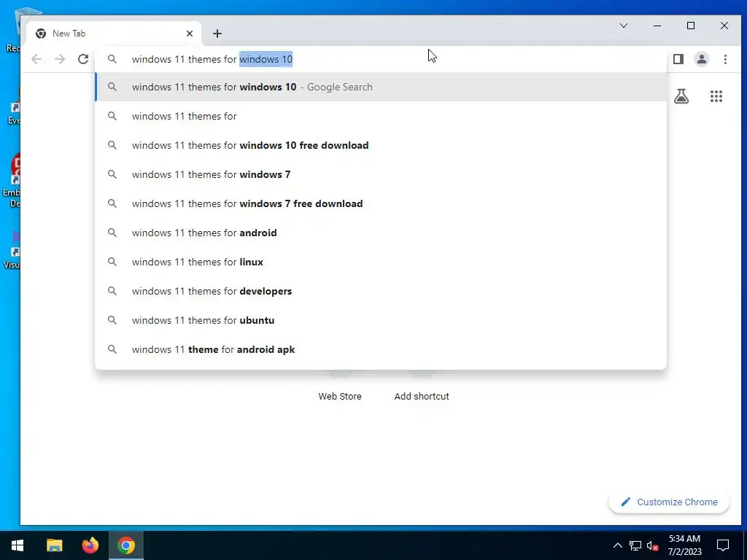
Task: Open File Explorer from the taskbar
Action: click(x=54, y=545)
